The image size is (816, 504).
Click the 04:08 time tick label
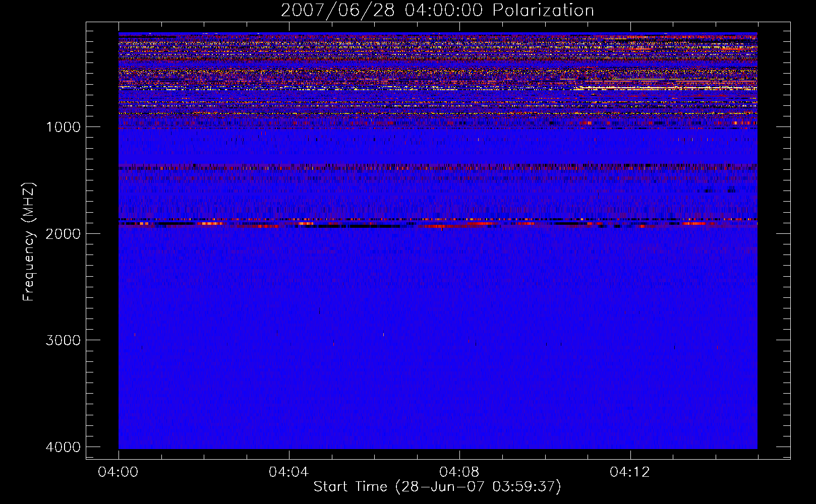[x=459, y=472]
